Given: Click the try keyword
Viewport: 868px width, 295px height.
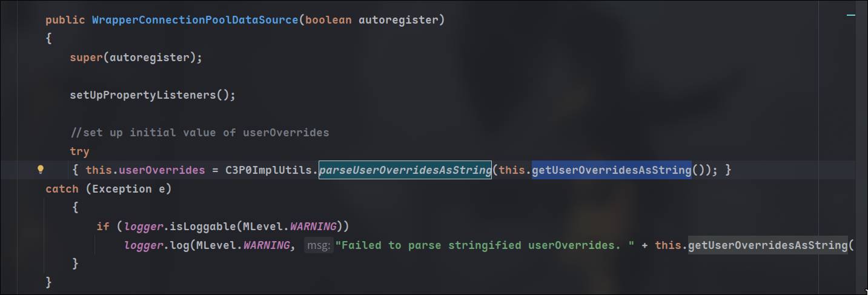Looking at the screenshot, I should [79, 151].
